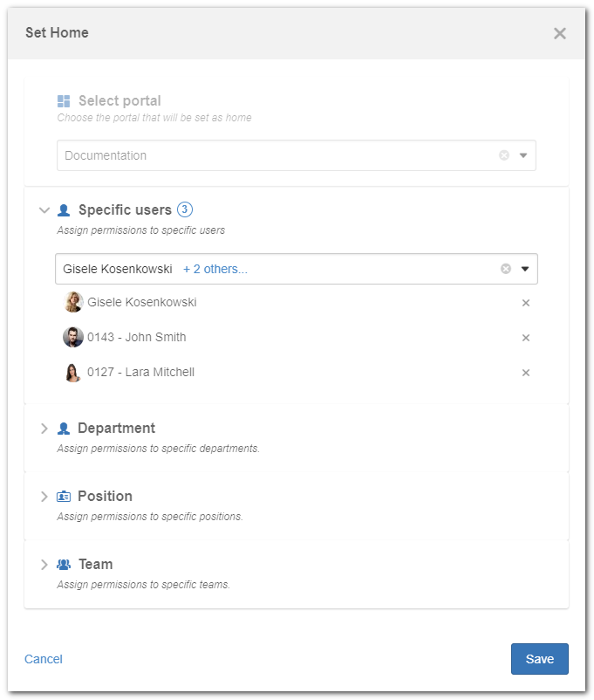This screenshot has height=700, width=594.
Task: Remove 0127 - Lara Mitchell from the list
Action: pyautogui.click(x=526, y=373)
